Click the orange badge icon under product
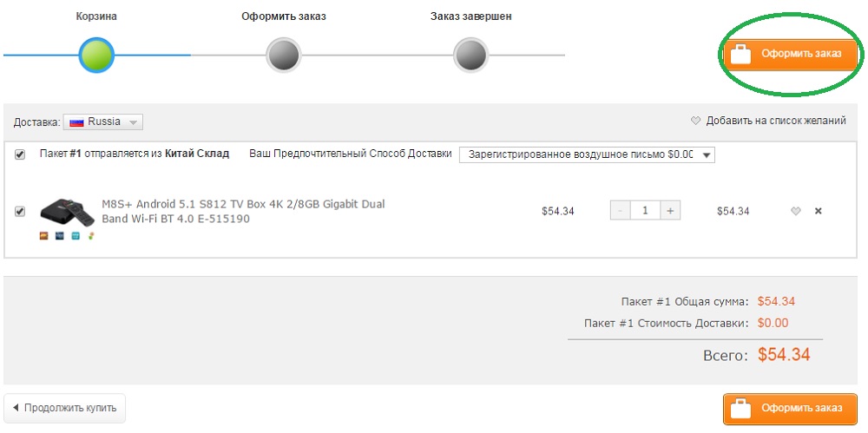Viewport: 868px width, 433px height. coord(43,235)
